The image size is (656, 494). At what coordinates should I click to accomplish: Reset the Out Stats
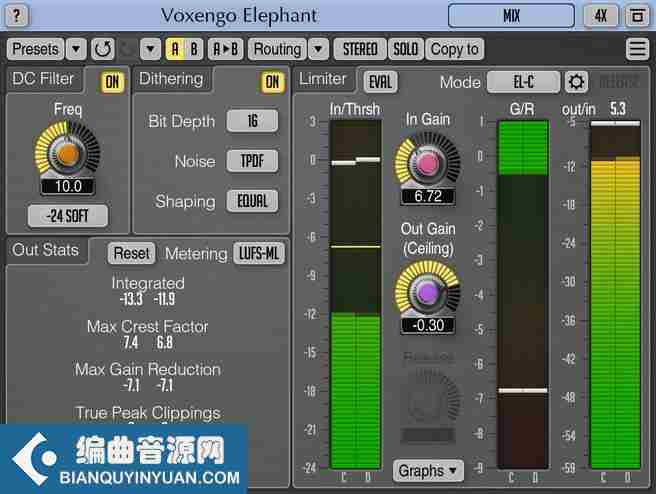pyautogui.click(x=131, y=253)
